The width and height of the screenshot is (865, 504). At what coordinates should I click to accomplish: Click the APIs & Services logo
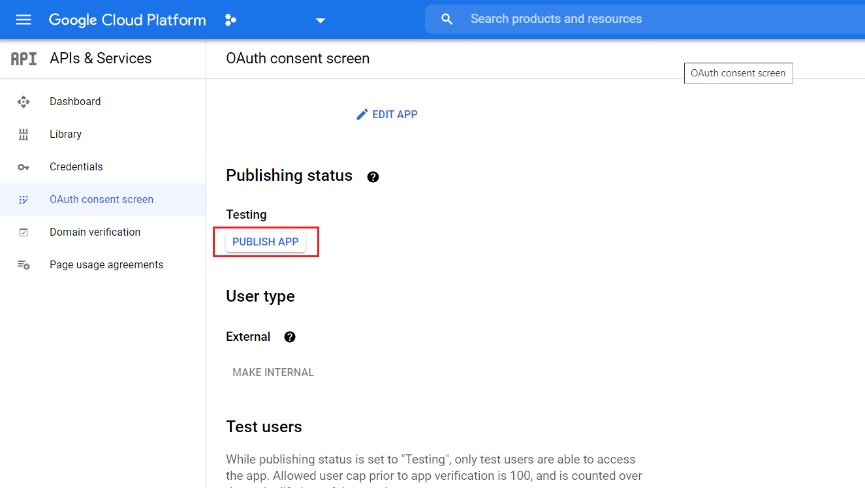tap(24, 58)
